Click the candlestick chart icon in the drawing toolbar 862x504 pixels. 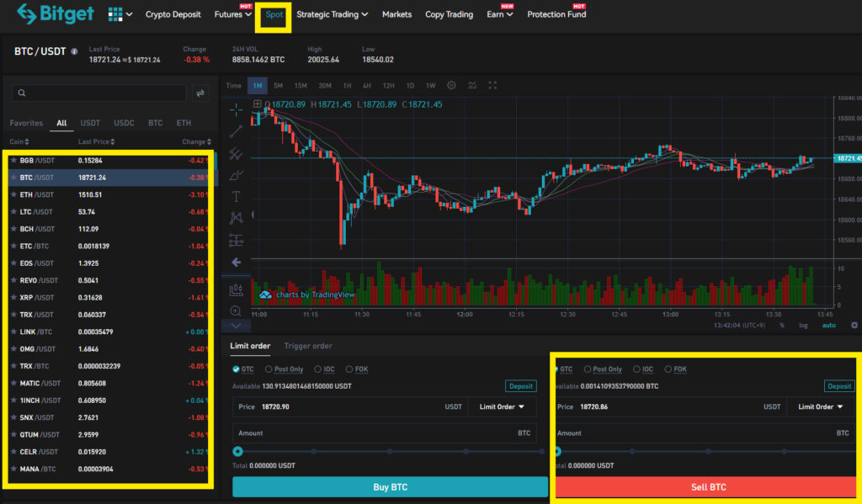pyautogui.click(x=236, y=289)
